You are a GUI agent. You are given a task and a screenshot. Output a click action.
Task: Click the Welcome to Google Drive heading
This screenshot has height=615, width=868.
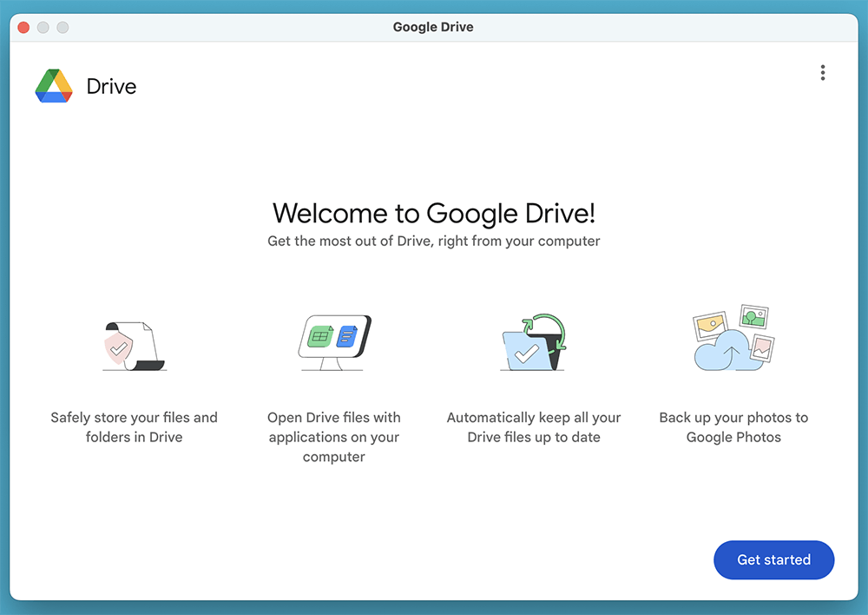[x=433, y=213]
